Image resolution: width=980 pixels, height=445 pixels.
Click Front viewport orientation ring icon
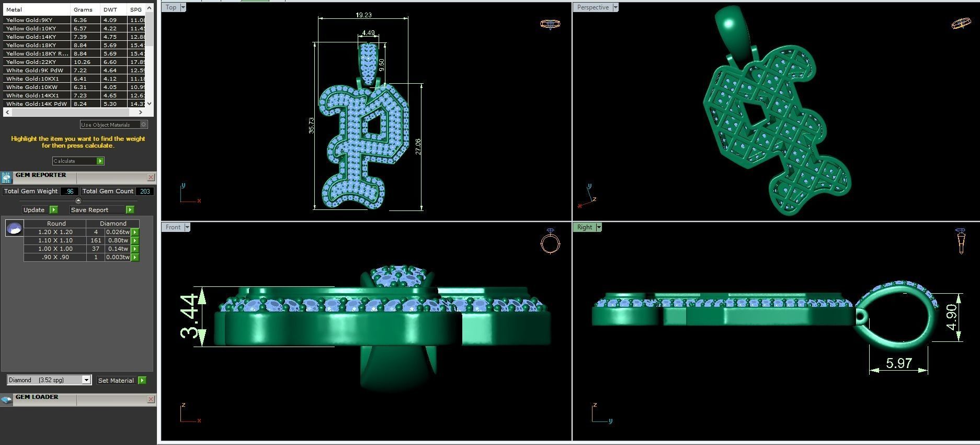[x=550, y=241]
